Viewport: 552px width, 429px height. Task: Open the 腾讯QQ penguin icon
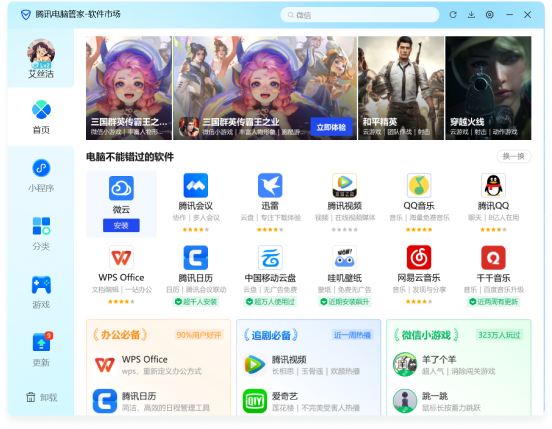pos(494,185)
